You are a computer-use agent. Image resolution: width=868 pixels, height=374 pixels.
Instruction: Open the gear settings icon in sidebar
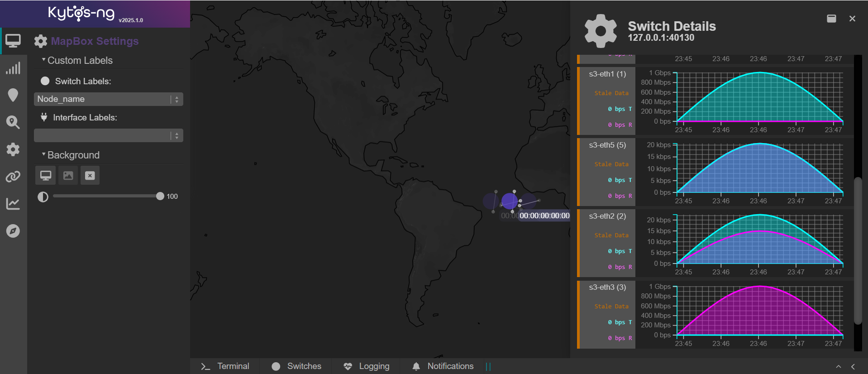(13, 149)
